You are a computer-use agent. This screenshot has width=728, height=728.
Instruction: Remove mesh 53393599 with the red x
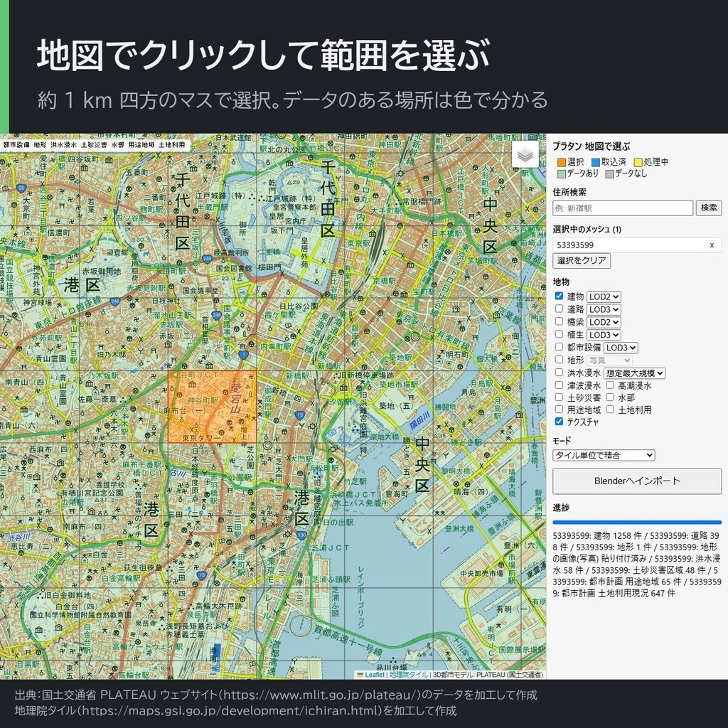point(712,245)
